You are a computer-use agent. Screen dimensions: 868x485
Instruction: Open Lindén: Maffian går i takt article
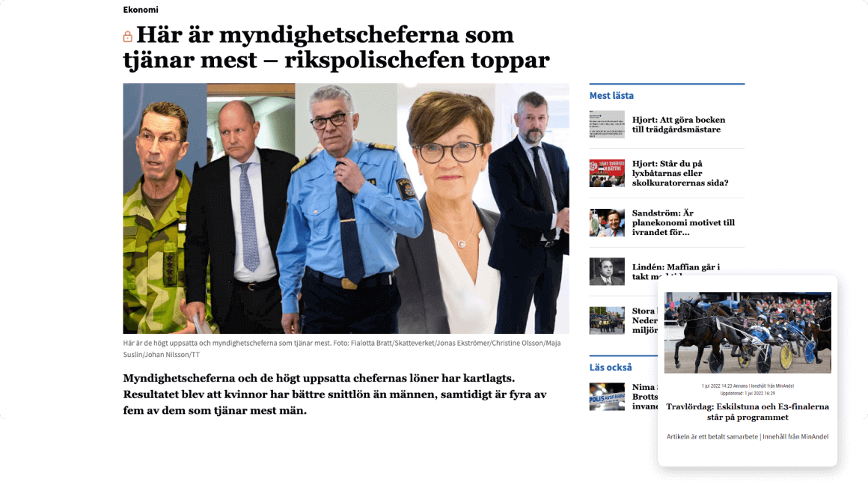676,270
